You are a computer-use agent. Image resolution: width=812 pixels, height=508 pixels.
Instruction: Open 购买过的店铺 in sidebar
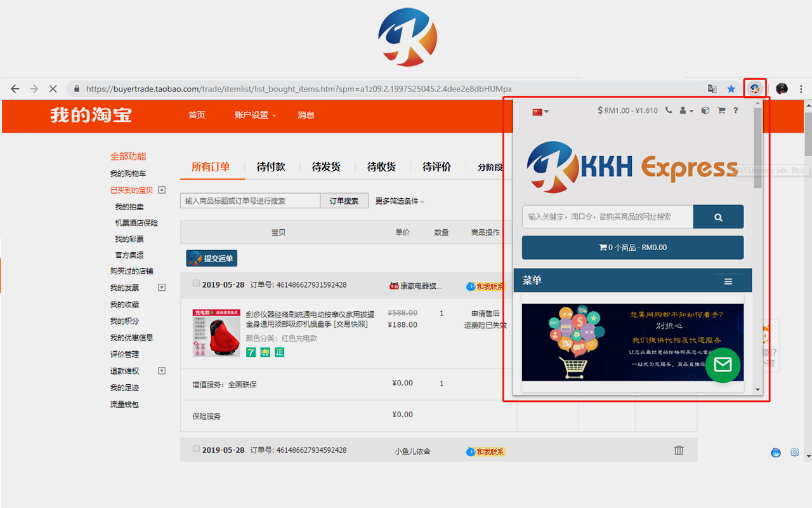pyautogui.click(x=132, y=271)
